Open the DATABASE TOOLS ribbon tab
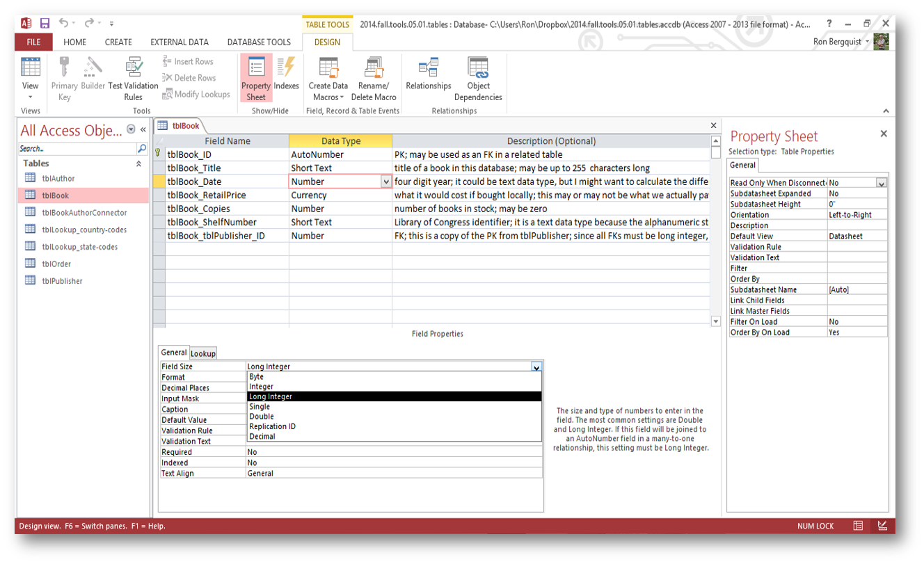This screenshot has width=924, height=564. 259,42
